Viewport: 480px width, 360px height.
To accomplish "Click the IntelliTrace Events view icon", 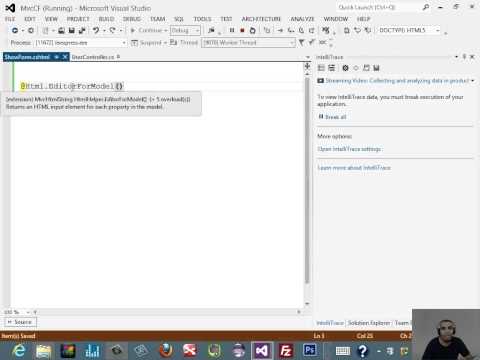I will tap(321, 68).
